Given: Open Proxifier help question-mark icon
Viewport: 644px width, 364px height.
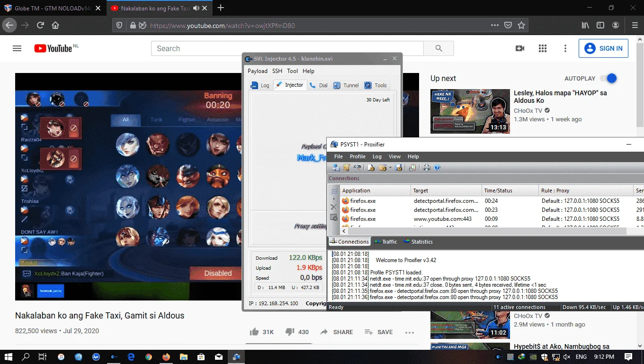Looking at the screenshot, I should click(437, 167).
